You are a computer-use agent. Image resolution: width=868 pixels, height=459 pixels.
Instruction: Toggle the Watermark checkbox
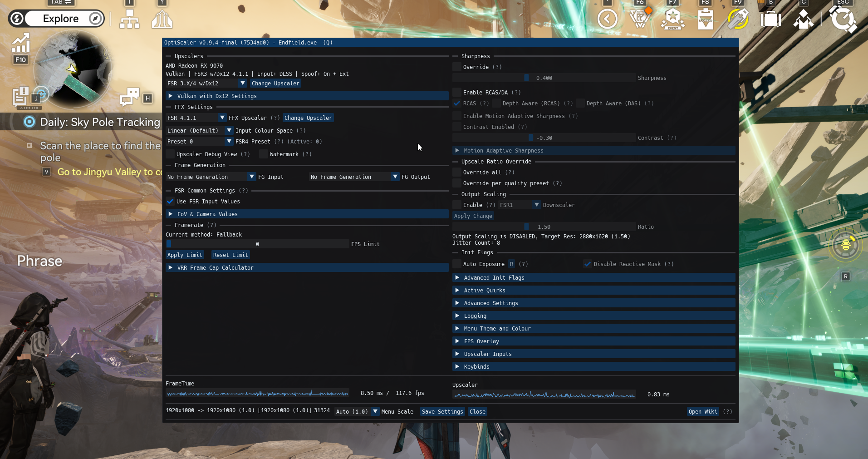(x=264, y=154)
